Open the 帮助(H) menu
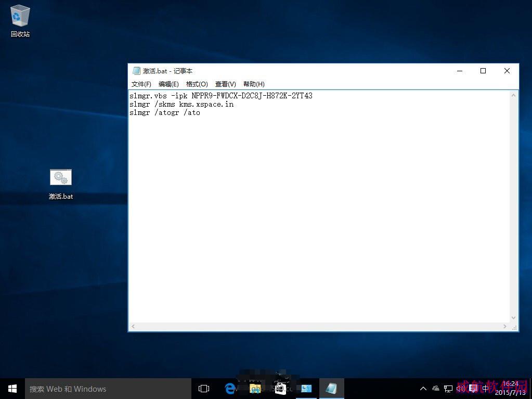 (x=254, y=84)
